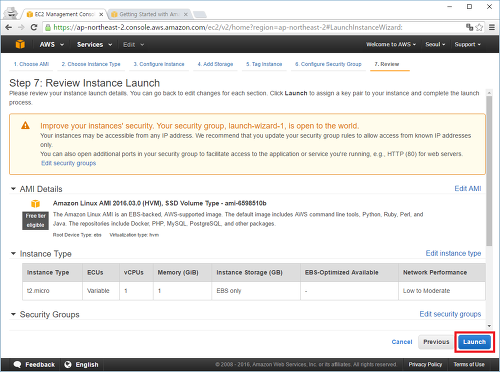The width and height of the screenshot is (500, 372).
Task: Click Edit instance type link
Action: tap(453, 253)
